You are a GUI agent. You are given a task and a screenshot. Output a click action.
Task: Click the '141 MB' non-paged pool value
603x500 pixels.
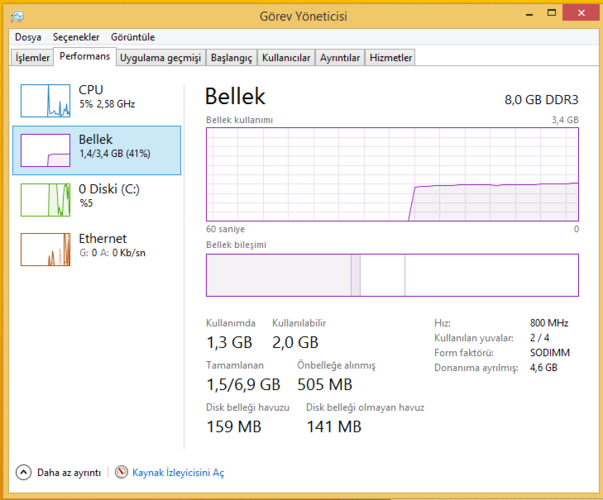tap(334, 427)
